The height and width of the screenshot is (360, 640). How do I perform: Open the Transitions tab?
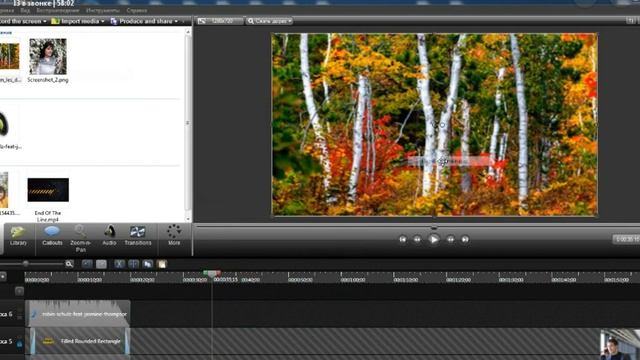point(138,236)
